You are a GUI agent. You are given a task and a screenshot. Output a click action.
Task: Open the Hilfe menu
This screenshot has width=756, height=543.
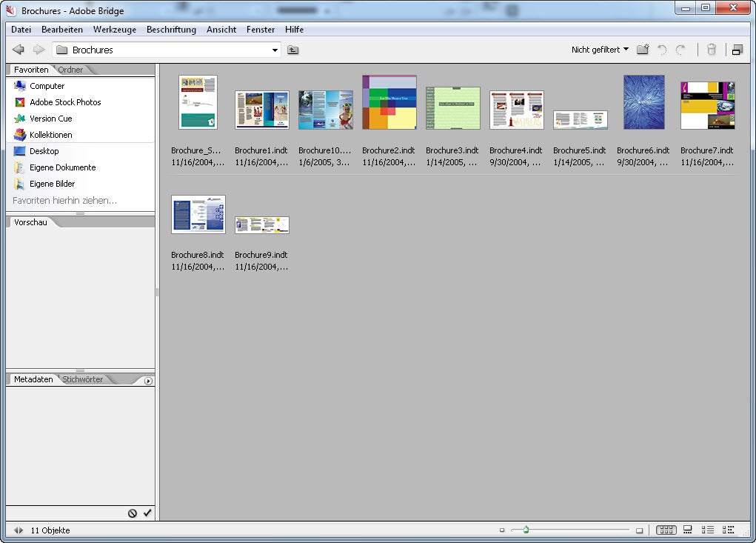294,30
